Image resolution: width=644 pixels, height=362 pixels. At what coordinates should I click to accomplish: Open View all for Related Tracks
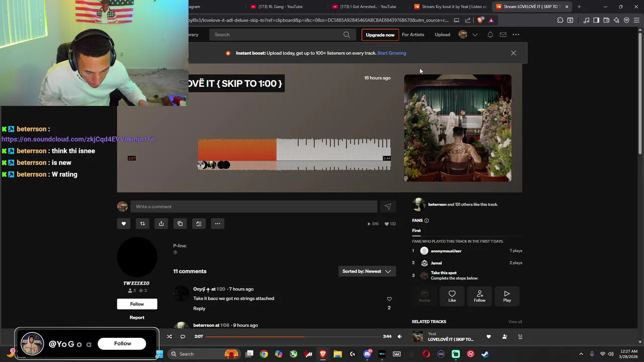point(515,322)
